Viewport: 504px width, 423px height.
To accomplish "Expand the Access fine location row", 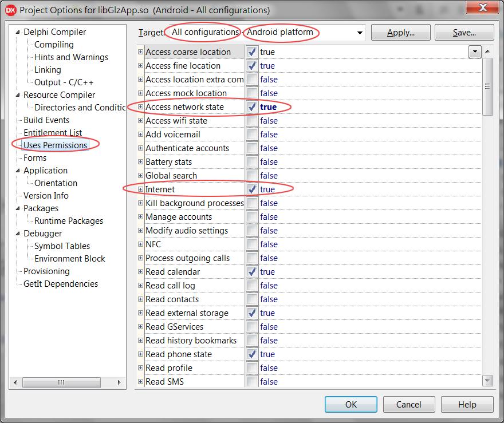I will point(140,65).
